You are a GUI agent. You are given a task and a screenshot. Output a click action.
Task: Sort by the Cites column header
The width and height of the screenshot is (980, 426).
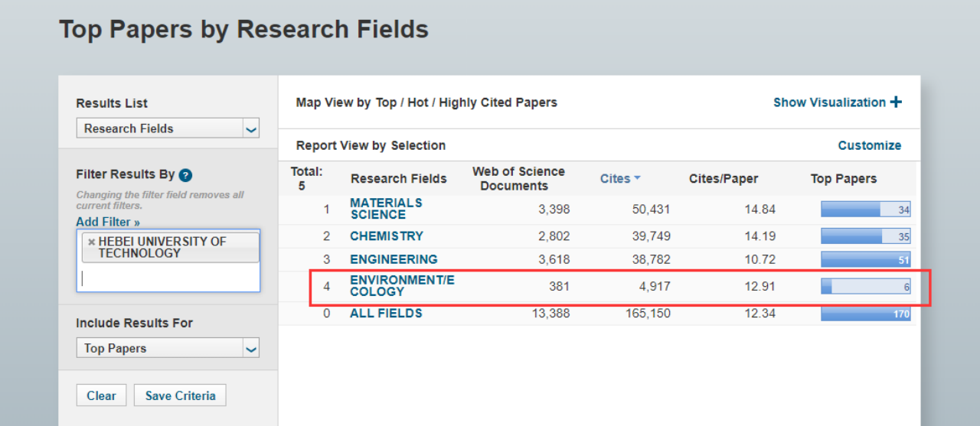click(615, 179)
